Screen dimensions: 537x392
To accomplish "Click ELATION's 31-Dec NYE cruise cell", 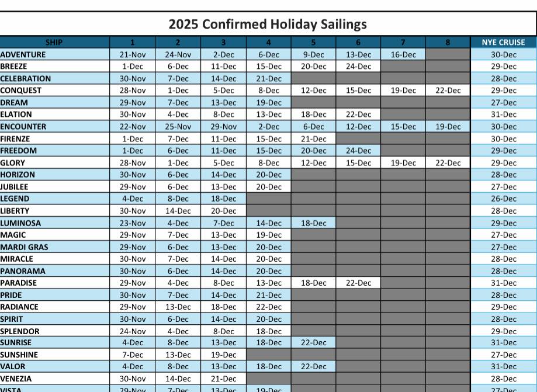I will click(x=503, y=115).
